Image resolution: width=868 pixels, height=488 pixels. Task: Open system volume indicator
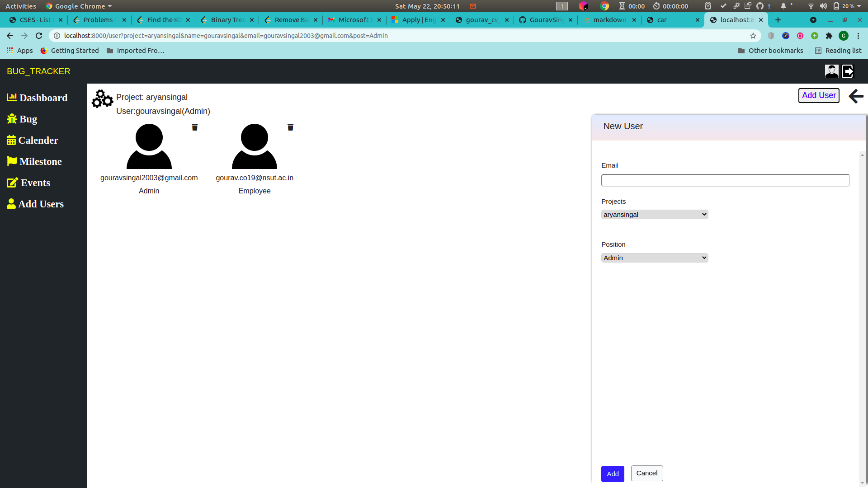823,6
